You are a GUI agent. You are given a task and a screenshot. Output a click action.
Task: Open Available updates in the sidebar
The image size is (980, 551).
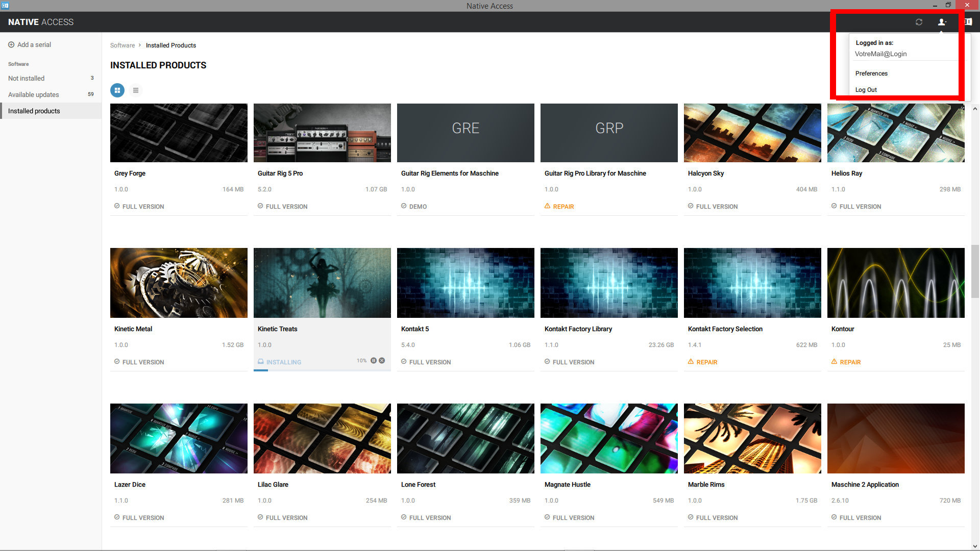[x=33, y=94]
